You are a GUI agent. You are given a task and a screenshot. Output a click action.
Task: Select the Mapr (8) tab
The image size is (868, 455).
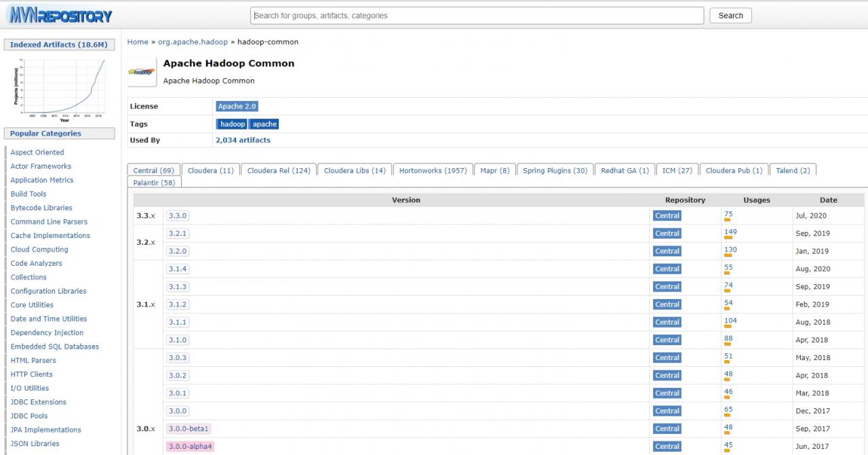tap(495, 170)
